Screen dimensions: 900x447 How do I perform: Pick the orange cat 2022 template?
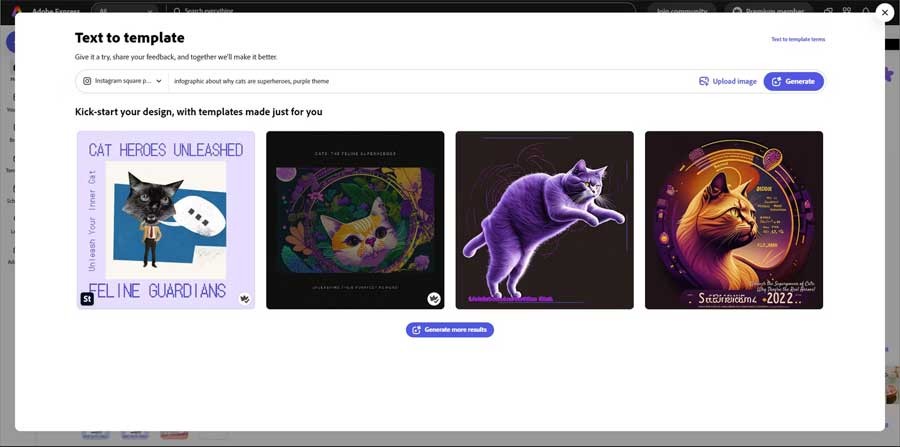click(x=733, y=219)
